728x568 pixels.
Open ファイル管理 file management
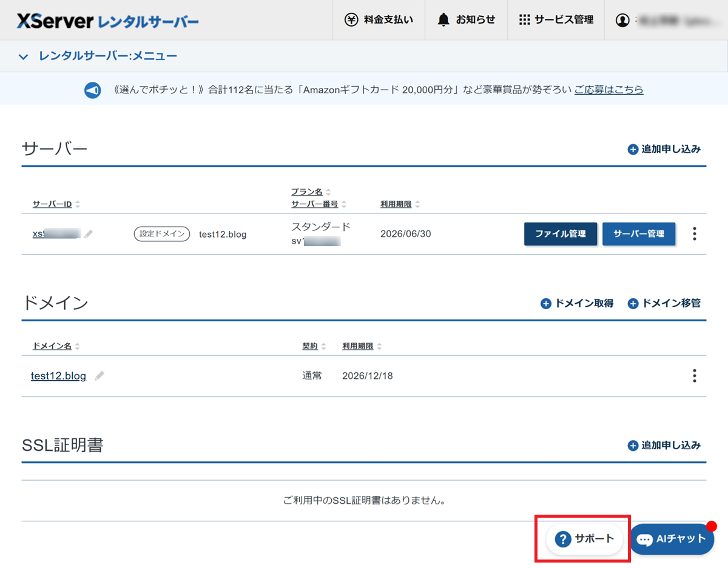click(x=561, y=234)
